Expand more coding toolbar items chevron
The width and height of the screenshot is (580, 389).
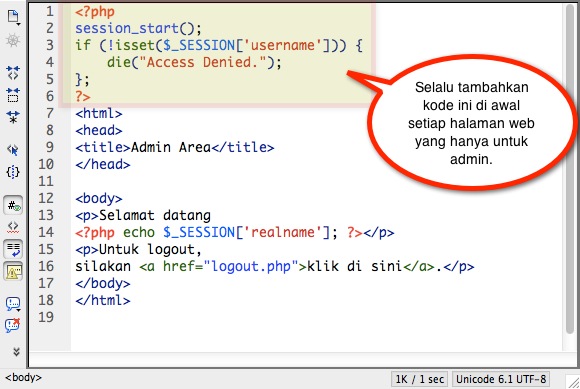(16, 351)
